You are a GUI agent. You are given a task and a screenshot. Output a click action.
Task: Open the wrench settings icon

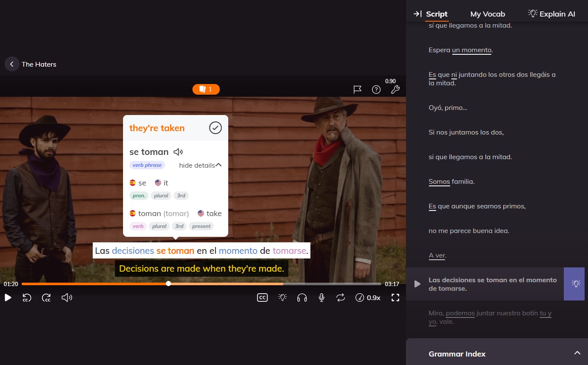[395, 90]
